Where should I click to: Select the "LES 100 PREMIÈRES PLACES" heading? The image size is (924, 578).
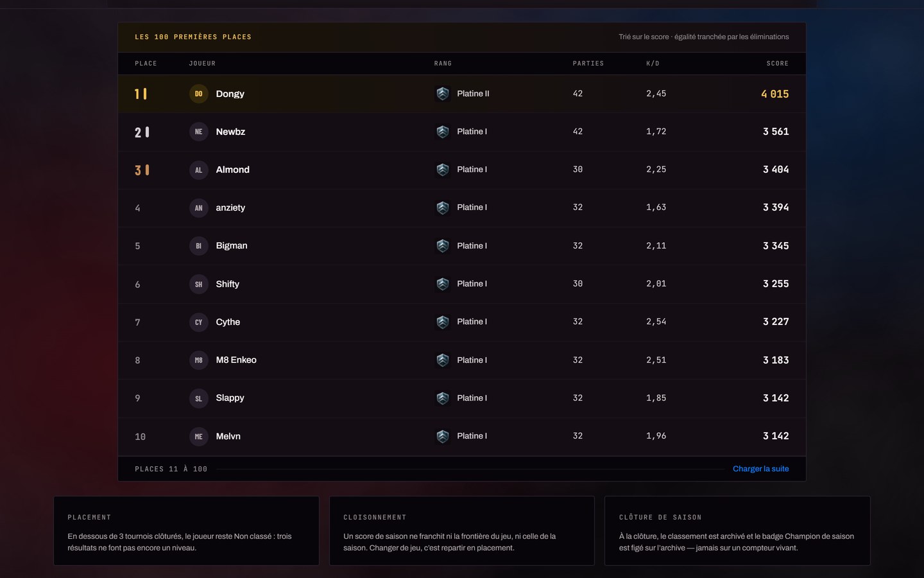[193, 37]
